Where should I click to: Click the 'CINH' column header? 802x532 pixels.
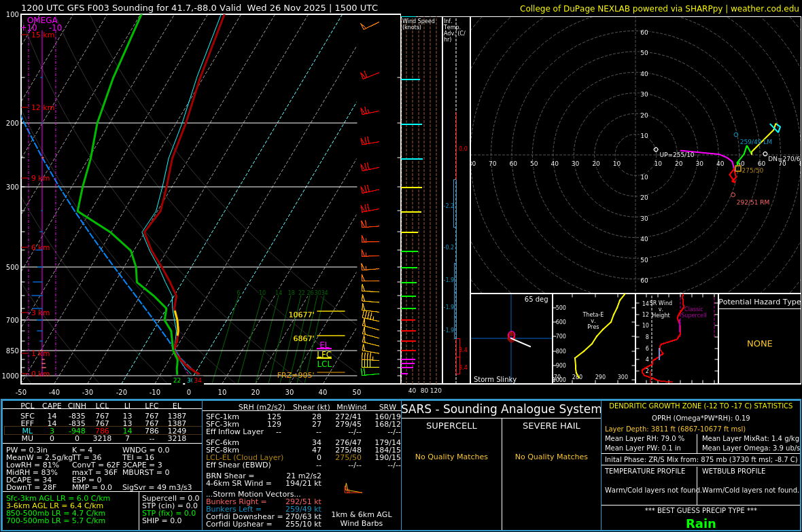point(77,406)
